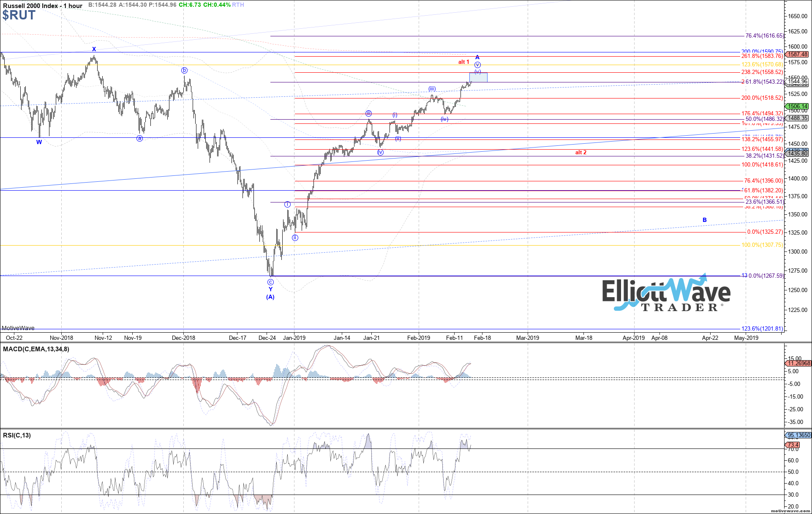Image resolution: width=812 pixels, height=514 pixels.
Task: Click the circled c label at the low
Action: [x=270, y=282]
